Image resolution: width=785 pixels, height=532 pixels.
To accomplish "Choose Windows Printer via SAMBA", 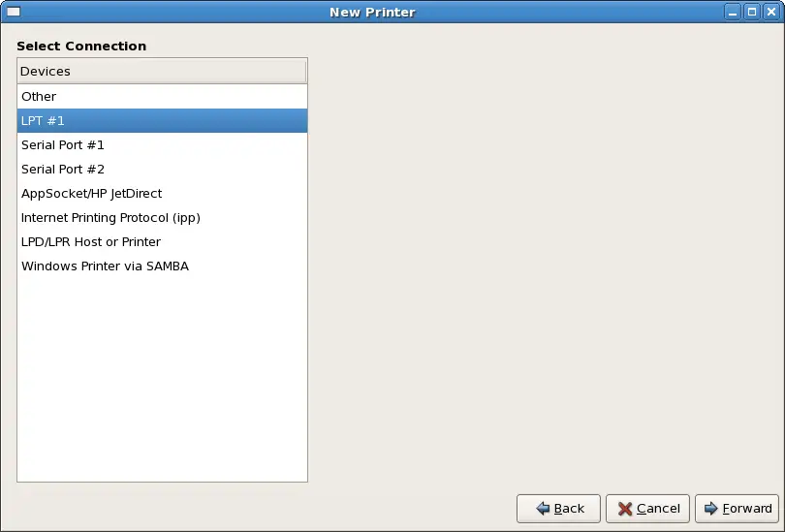I will (105, 266).
